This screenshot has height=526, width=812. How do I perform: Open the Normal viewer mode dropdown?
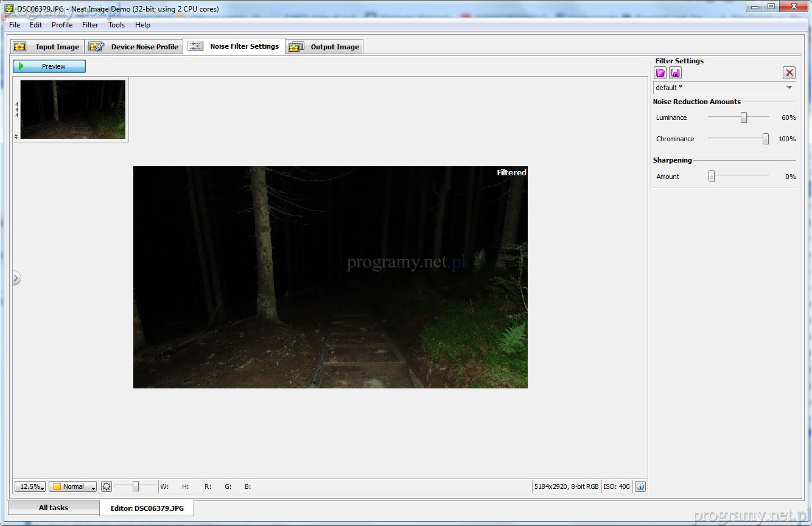point(73,486)
